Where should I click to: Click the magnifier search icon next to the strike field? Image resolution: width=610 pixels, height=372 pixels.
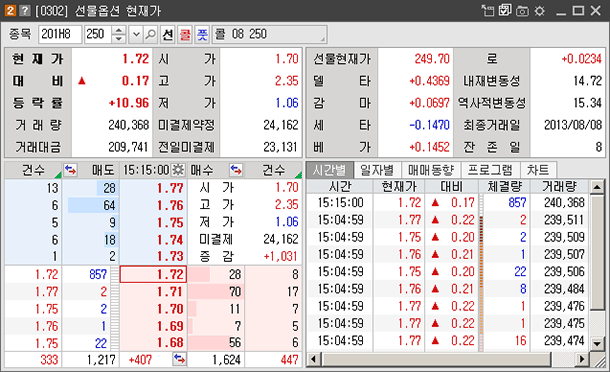tap(150, 35)
